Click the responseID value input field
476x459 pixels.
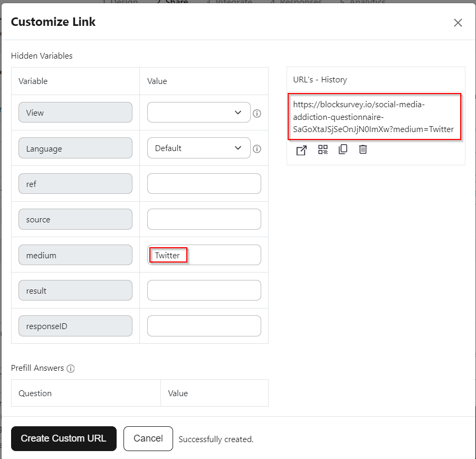pyautogui.click(x=204, y=326)
